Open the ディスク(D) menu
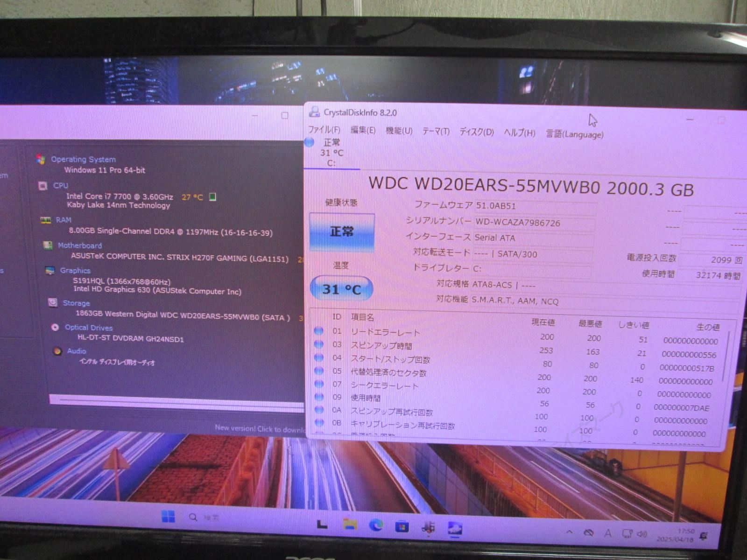The image size is (747, 560). click(476, 132)
